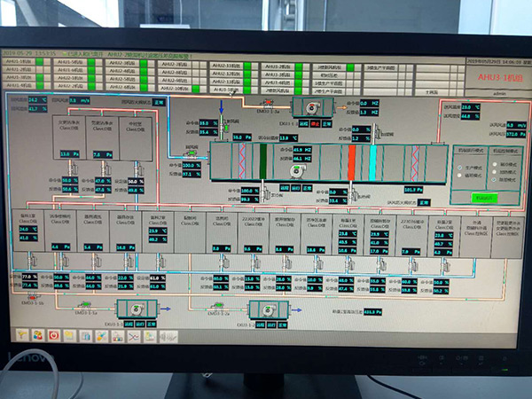Image resolution: width=532 pixels, height=399 pixels.
Task: Click the admin user label
Action: click(x=499, y=93)
